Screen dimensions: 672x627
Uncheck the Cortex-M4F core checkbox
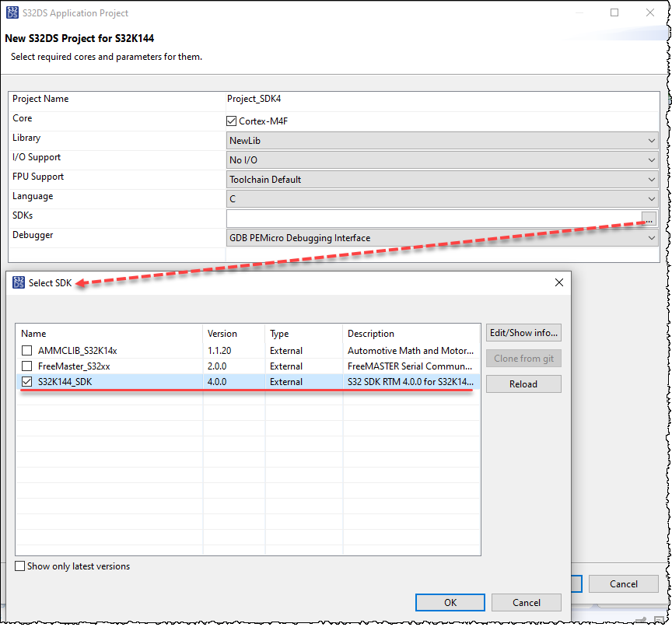click(231, 121)
